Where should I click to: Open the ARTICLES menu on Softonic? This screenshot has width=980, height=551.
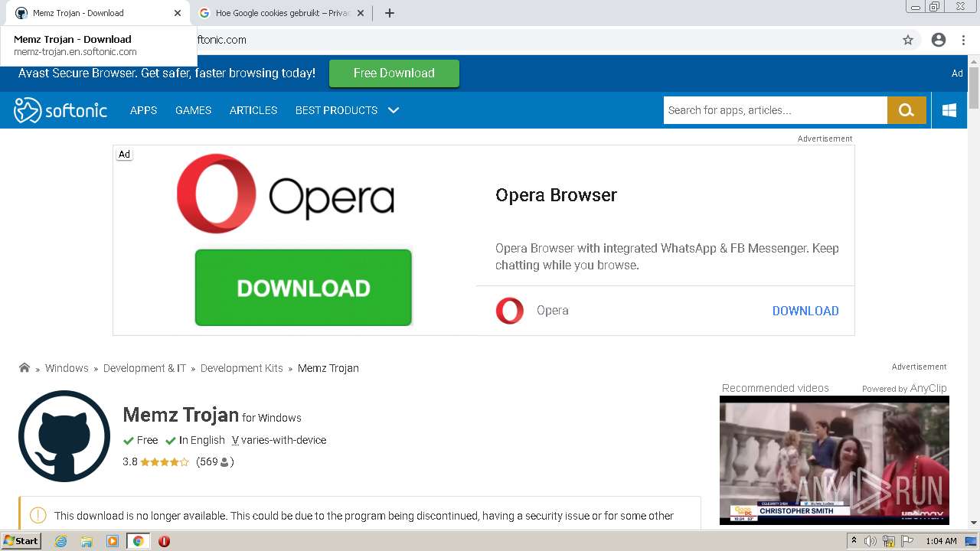tap(253, 110)
